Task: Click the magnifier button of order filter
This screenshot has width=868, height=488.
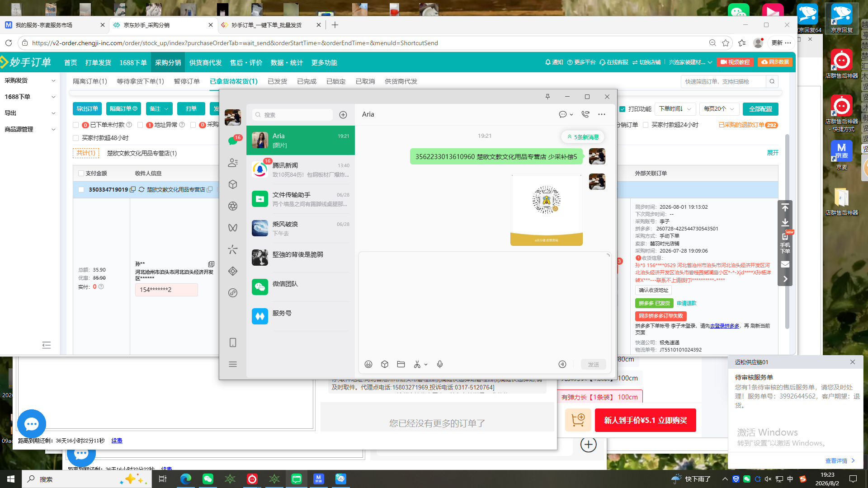Action: [772, 81]
